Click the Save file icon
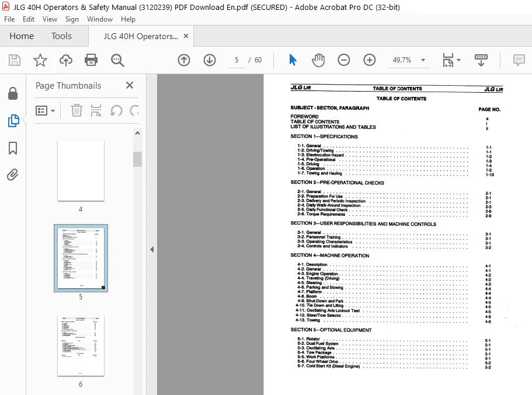 14,60
